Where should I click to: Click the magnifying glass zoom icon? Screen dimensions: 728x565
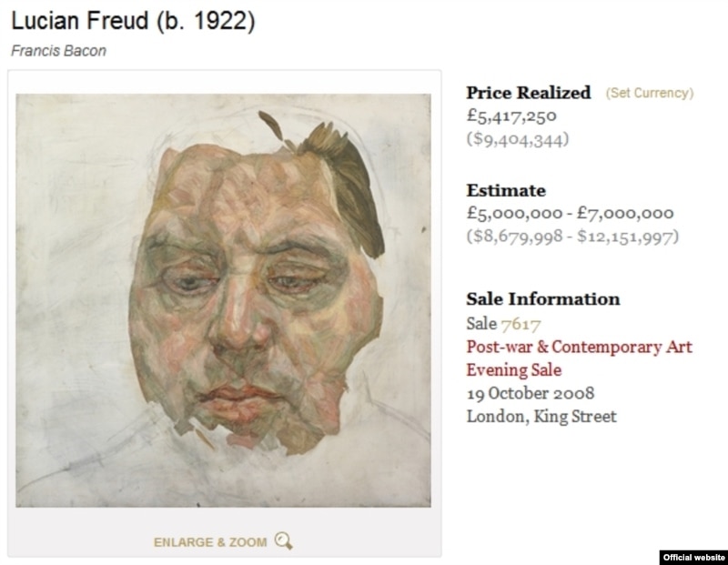point(283,540)
